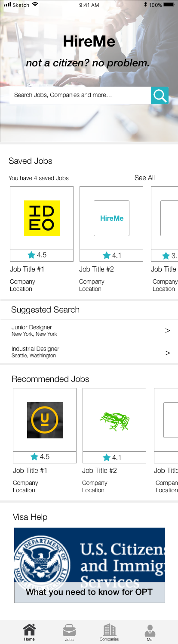Open Job Title #1 in Recommended Jobs
This screenshot has height=644, width=178.
point(30,470)
